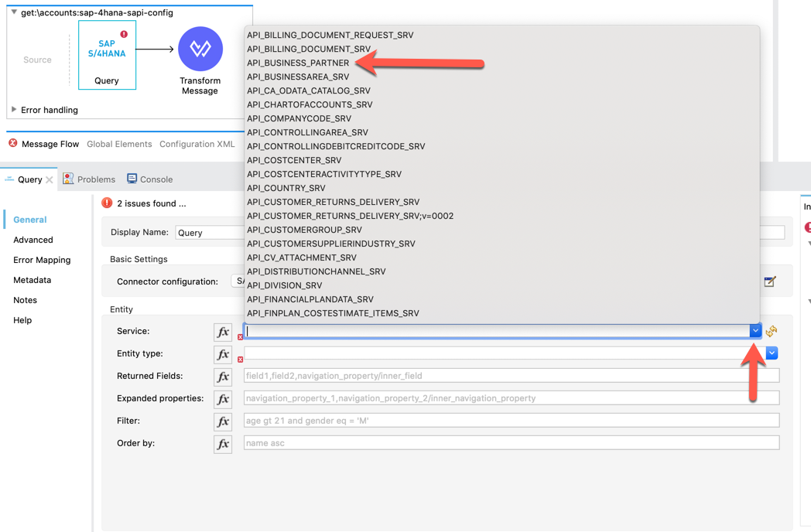This screenshot has height=532, width=811.
Task: Choose API_COSTCENTERACTIVITYTYPE_SRV service
Action: (323, 175)
